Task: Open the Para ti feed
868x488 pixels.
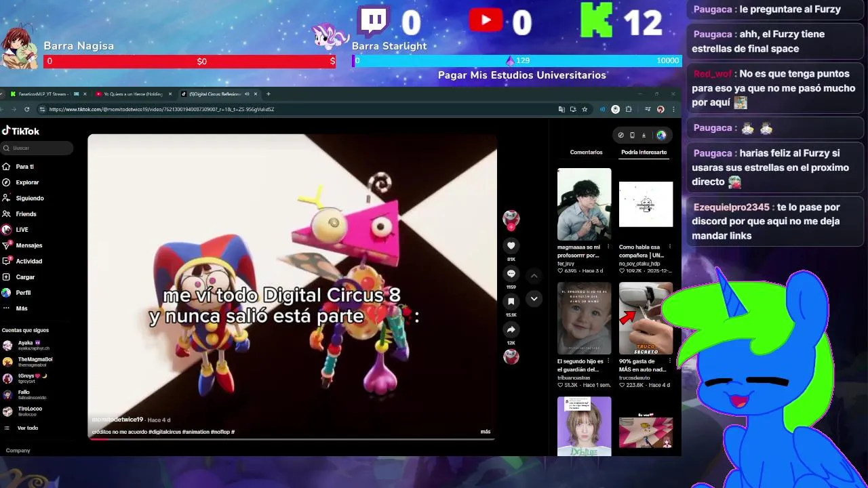Action: 18,167
